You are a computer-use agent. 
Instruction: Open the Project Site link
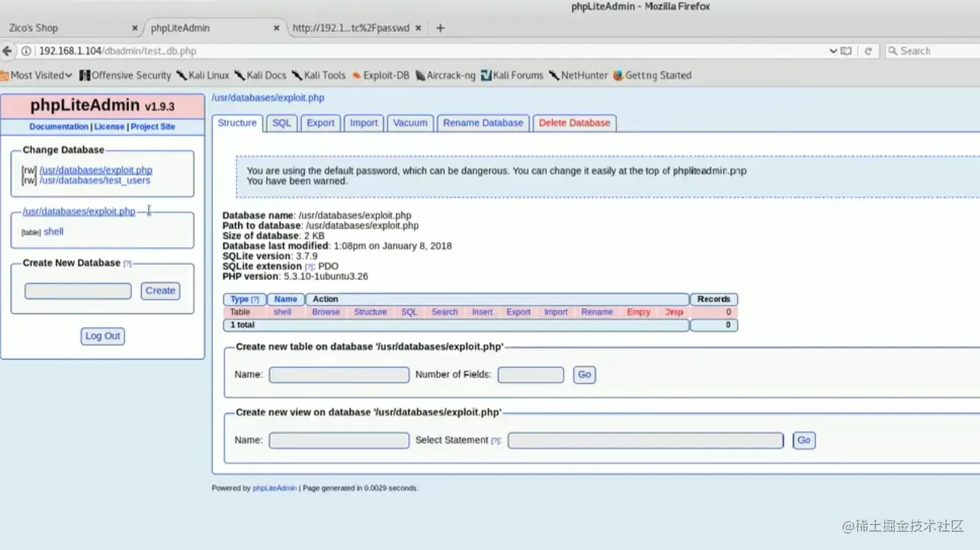pos(152,127)
